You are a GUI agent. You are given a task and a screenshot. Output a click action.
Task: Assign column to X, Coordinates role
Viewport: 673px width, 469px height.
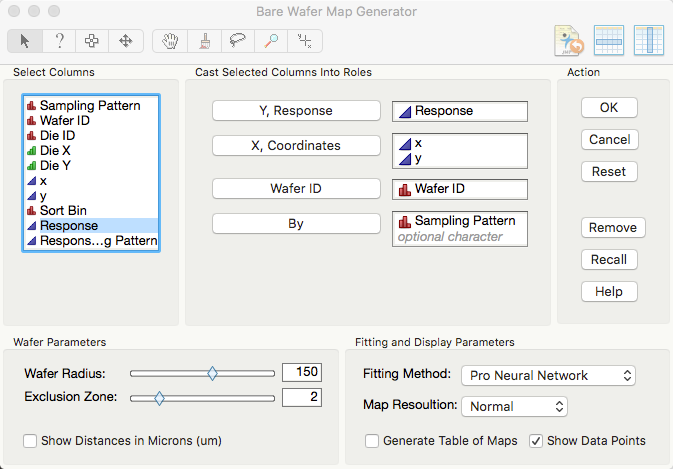[296, 145]
